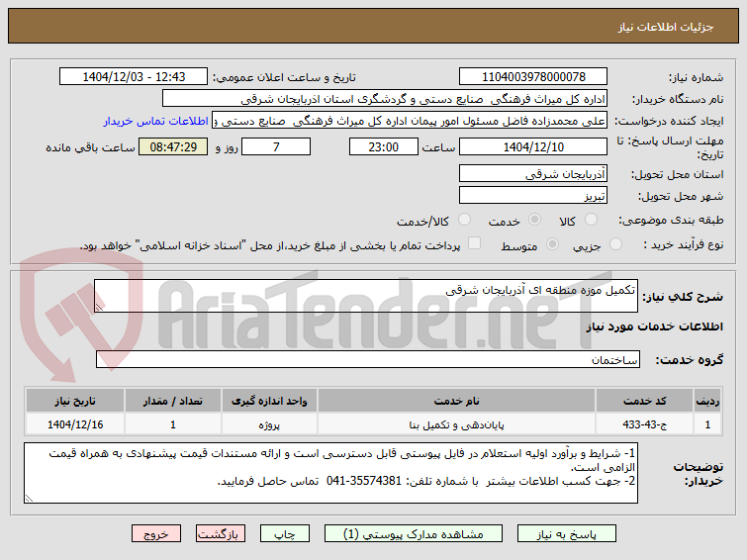Click the remaining days field showing 7
The image size is (747, 560).
point(276,146)
